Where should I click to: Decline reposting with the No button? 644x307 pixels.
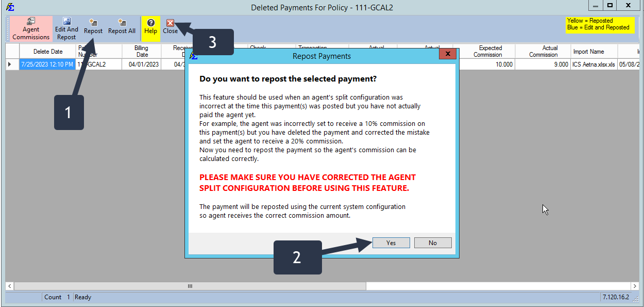pyautogui.click(x=433, y=243)
